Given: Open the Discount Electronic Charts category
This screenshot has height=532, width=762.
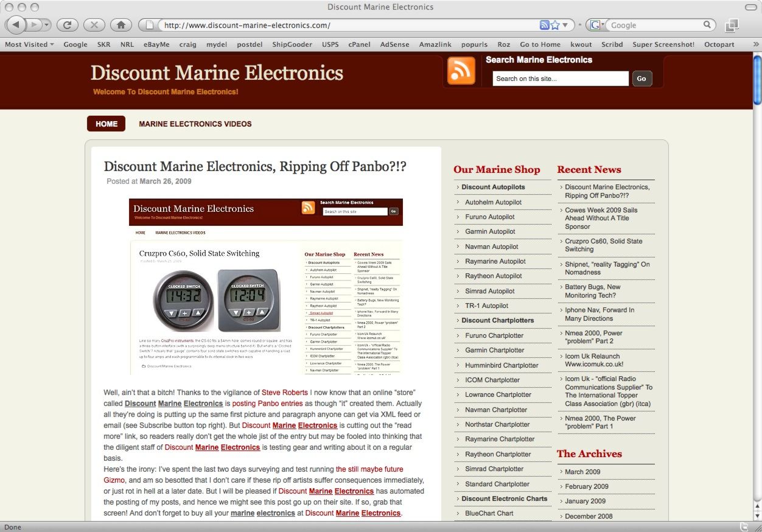Looking at the screenshot, I should [505, 499].
